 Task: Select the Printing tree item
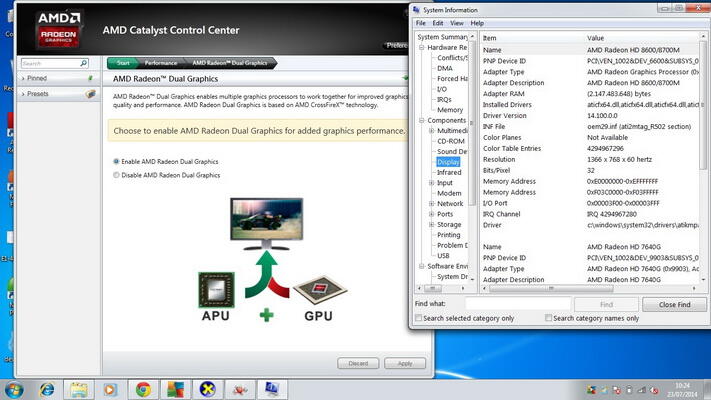pos(448,235)
